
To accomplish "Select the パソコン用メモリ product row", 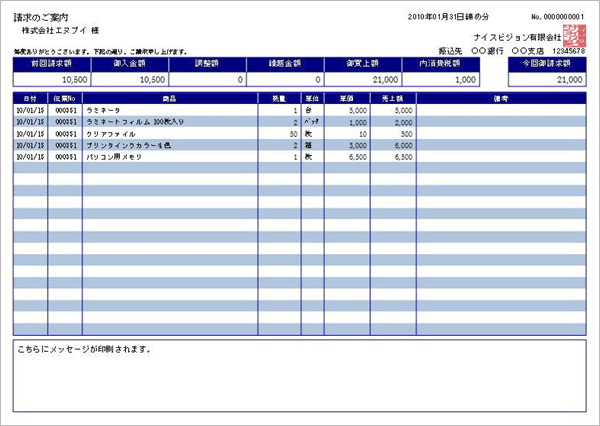I will [x=300, y=157].
